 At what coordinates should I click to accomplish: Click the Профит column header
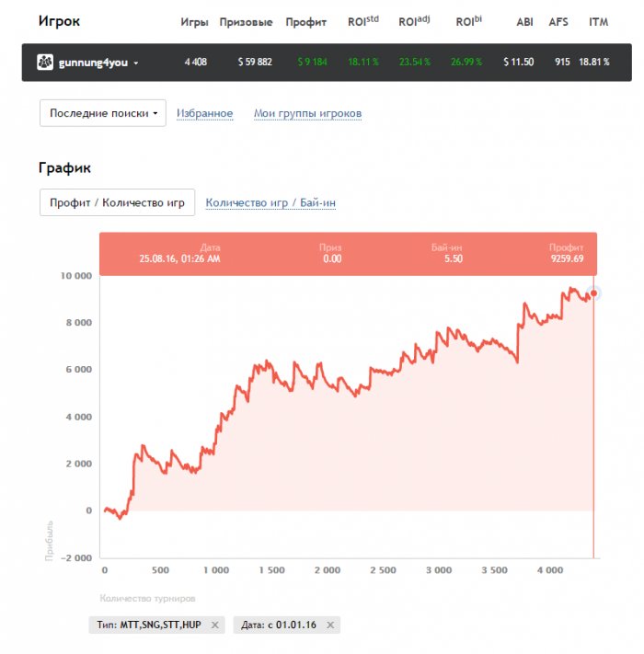tap(305, 22)
